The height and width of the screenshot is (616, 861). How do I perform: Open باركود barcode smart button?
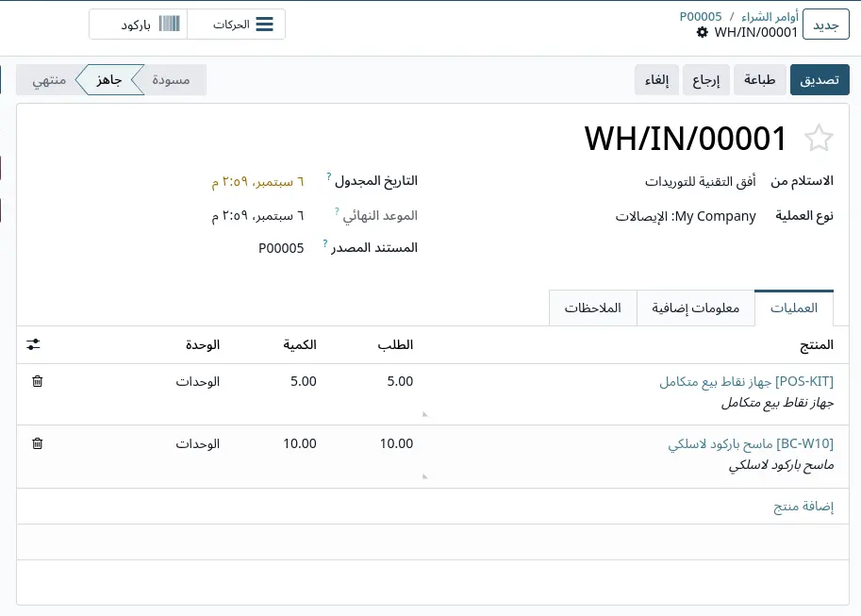click(139, 25)
